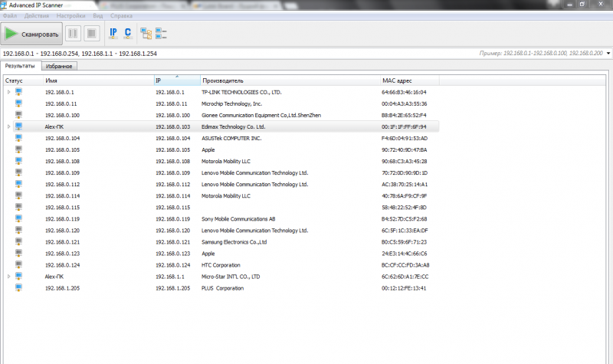Click the collapse all tree icon
Image resolution: width=613 pixels, height=364 pixels.
(x=161, y=33)
